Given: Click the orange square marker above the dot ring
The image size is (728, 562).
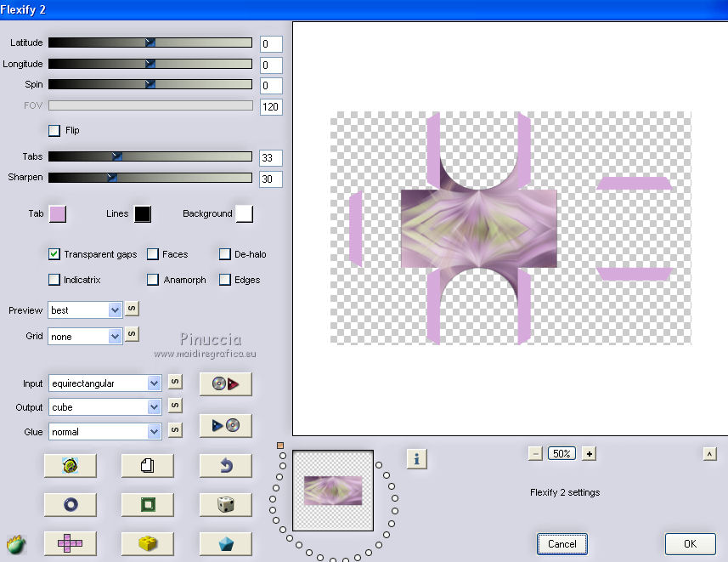Looking at the screenshot, I should point(280,446).
